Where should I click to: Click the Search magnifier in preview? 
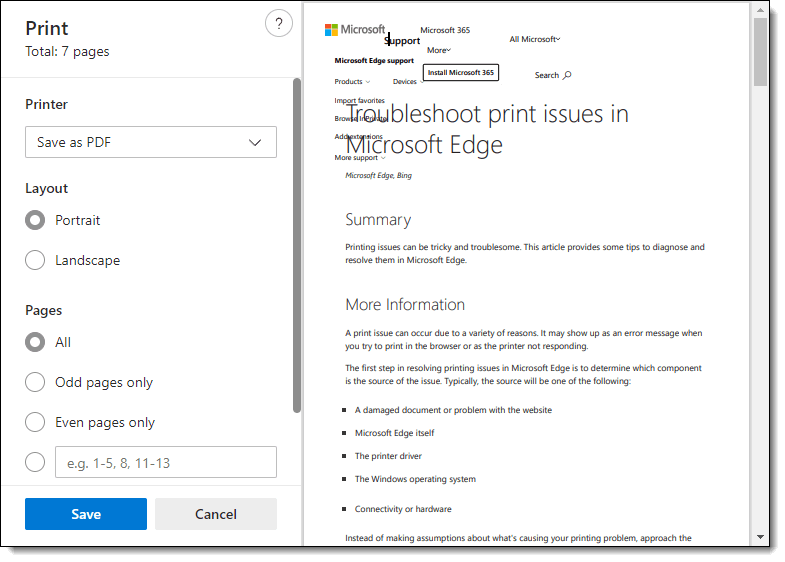point(567,75)
